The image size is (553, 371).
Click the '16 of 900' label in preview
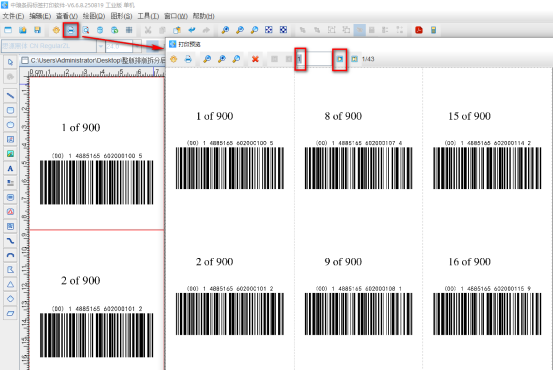[469, 262]
